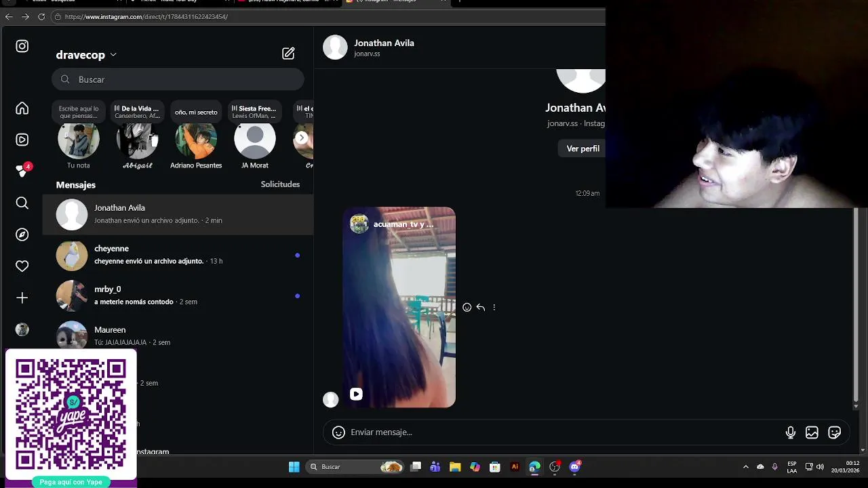Viewport: 868px width, 488px height.
Task: Click browser Forward arrow
Action: [25, 16]
